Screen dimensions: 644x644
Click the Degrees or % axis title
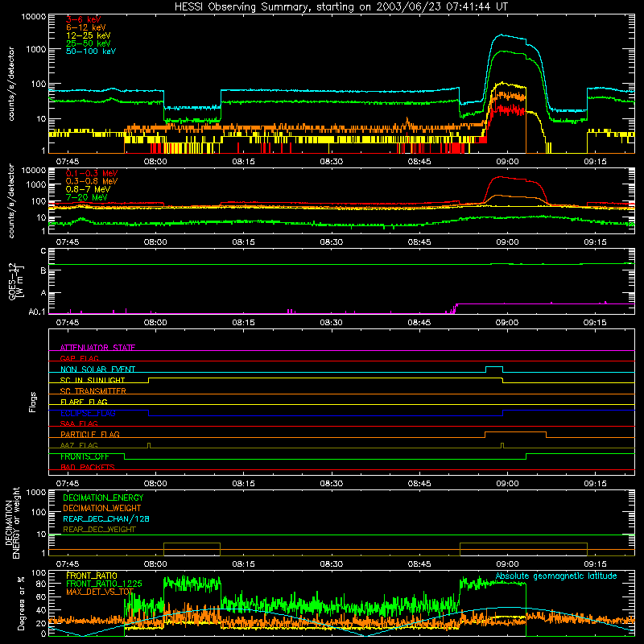point(21,603)
